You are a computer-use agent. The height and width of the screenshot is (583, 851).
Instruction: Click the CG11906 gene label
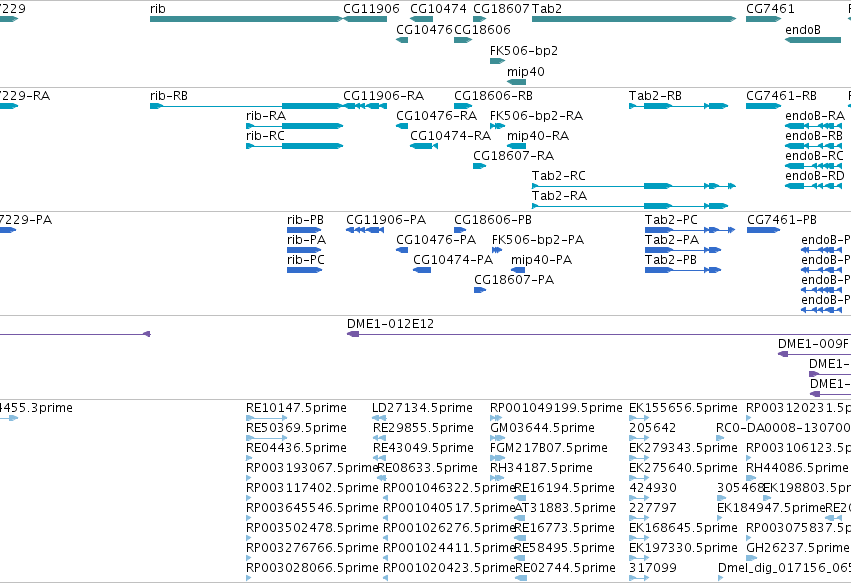371,9
